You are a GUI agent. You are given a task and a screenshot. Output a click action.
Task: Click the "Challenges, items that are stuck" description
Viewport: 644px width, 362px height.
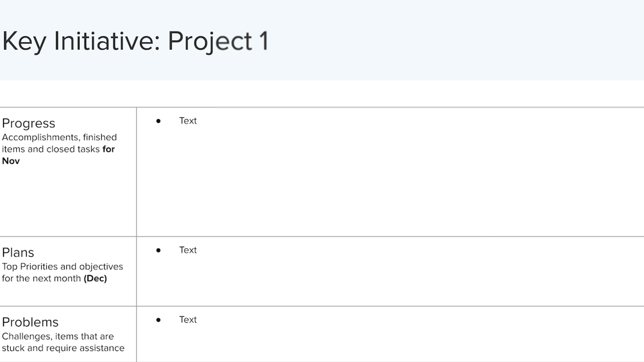click(x=63, y=342)
